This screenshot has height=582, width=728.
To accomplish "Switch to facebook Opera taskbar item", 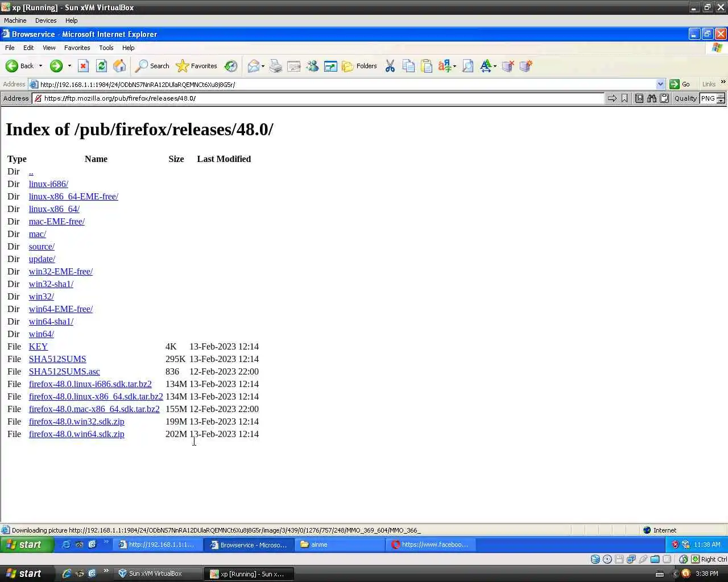I will (431, 544).
